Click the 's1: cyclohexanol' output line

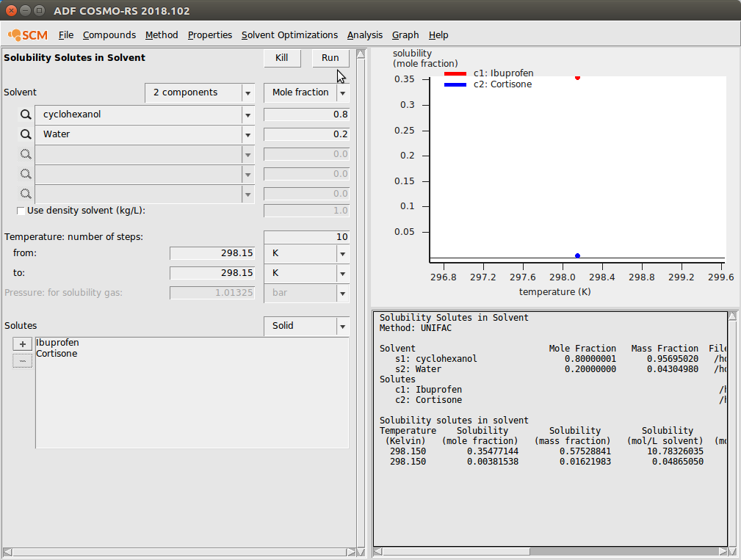(x=435, y=359)
